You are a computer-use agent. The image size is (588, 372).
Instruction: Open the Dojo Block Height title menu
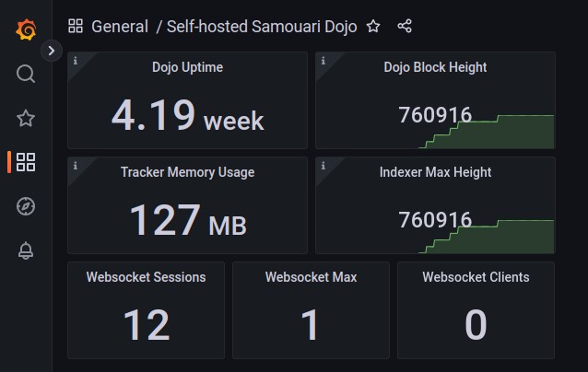click(435, 67)
